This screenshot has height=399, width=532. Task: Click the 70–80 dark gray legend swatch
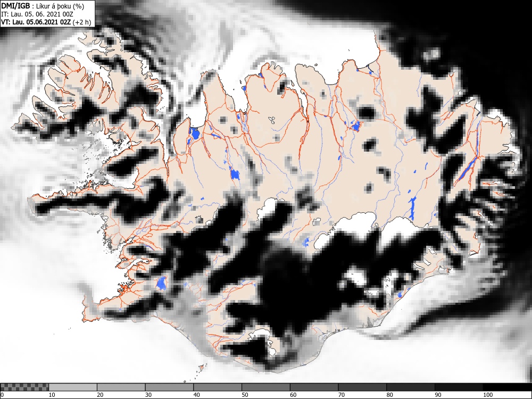362,387
